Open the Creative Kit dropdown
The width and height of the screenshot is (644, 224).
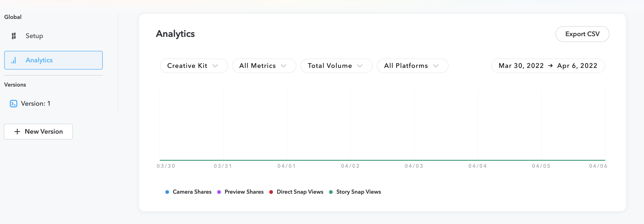(194, 66)
